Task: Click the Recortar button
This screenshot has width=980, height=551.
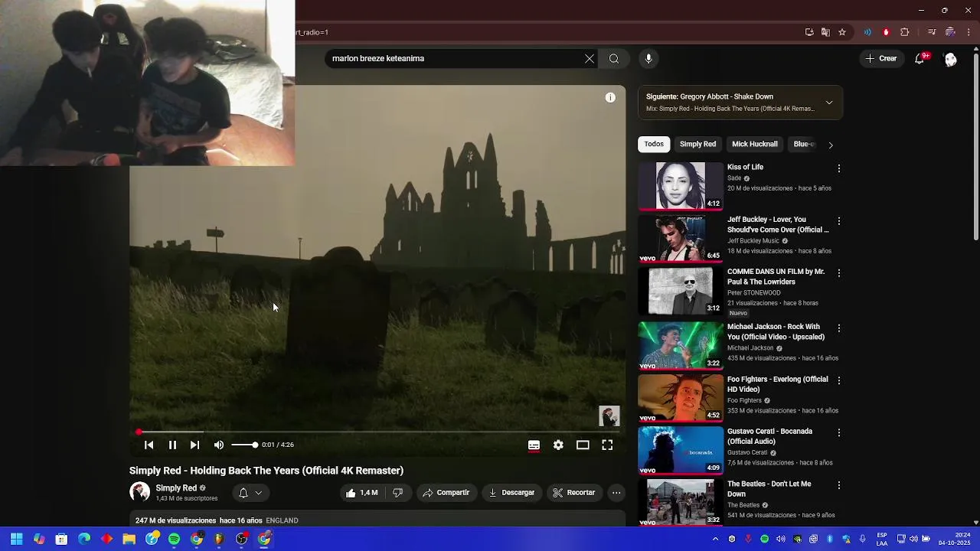Action: (574, 493)
